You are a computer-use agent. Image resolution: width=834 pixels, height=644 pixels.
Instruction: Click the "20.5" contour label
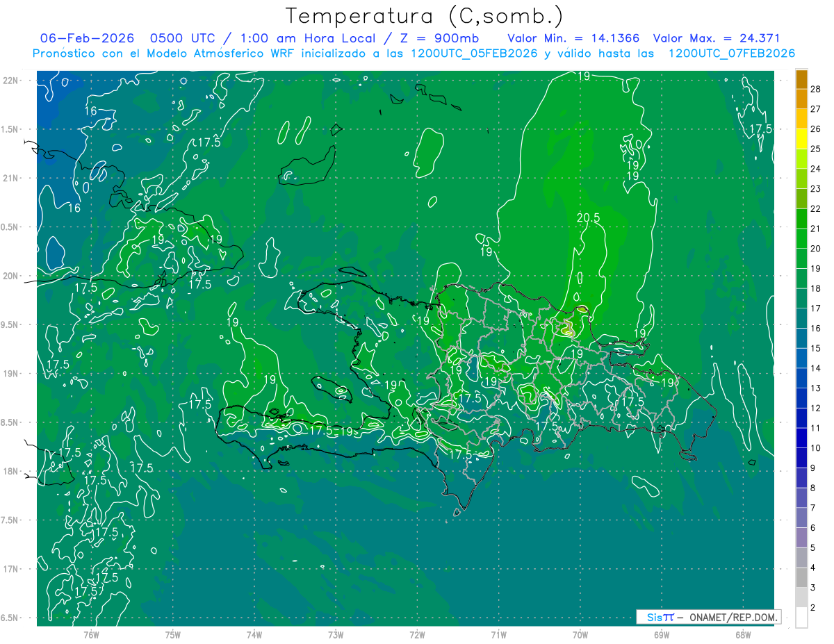[x=588, y=217]
